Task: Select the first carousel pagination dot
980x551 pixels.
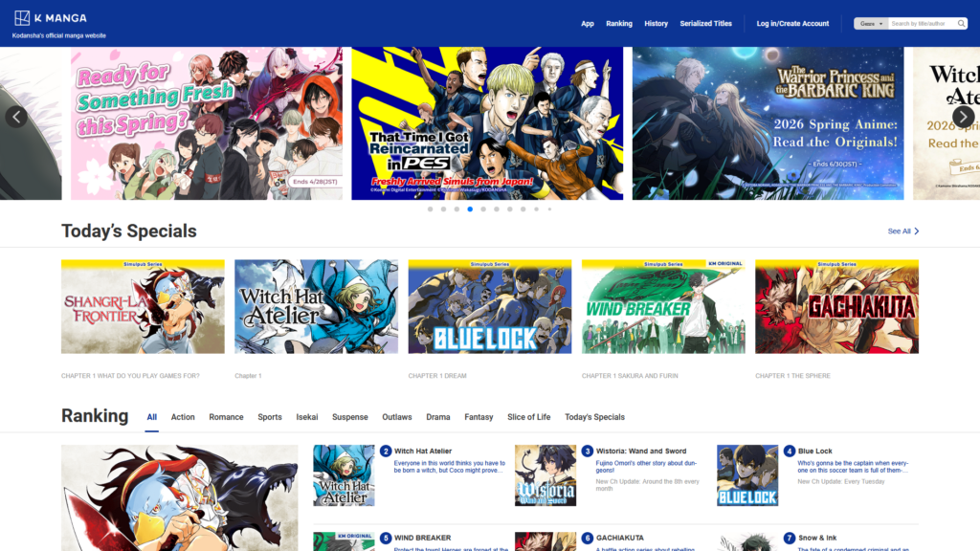Action: (x=431, y=209)
